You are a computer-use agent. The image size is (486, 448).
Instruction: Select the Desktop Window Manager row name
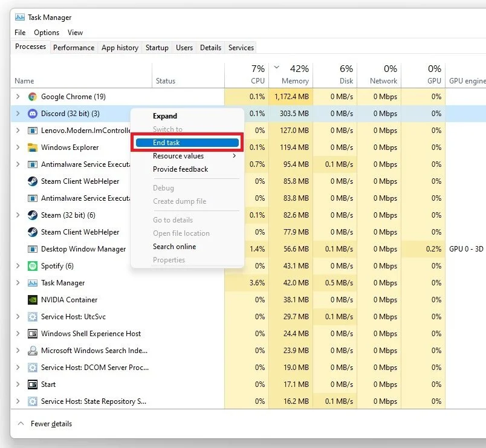pos(83,249)
